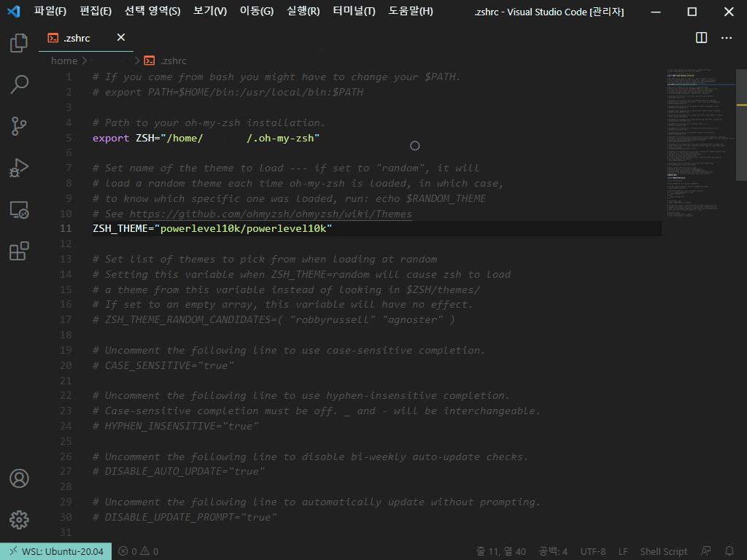Image resolution: width=747 pixels, height=560 pixels.
Task: Click the feedback icon in status bar
Action: click(x=706, y=551)
